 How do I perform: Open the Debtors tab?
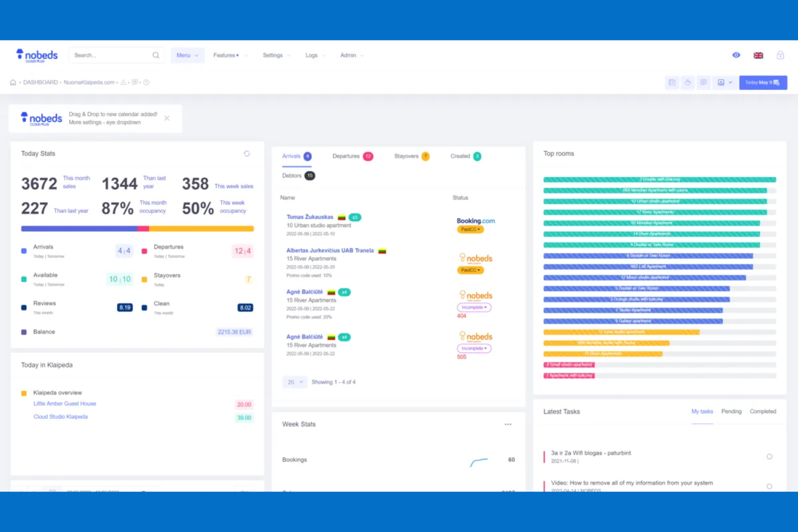tap(293, 175)
